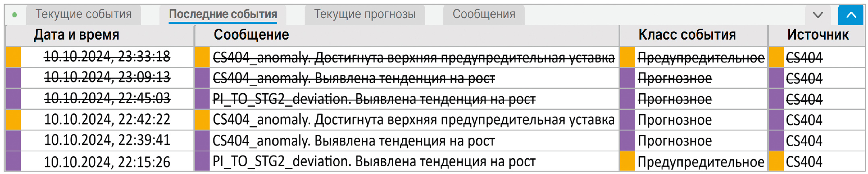868x174 pixels.
Task: Click orange swatch next to last row's Предупредительное
Action: 627,162
